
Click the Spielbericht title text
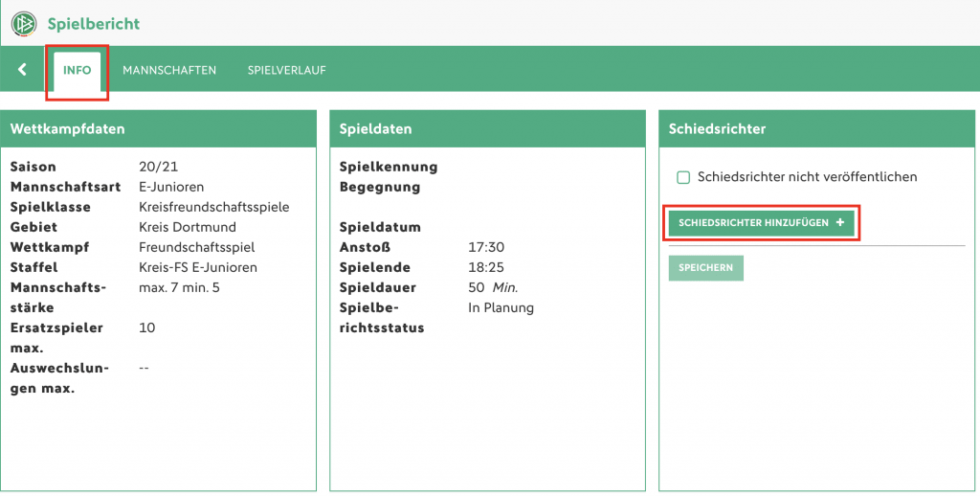coord(94,24)
